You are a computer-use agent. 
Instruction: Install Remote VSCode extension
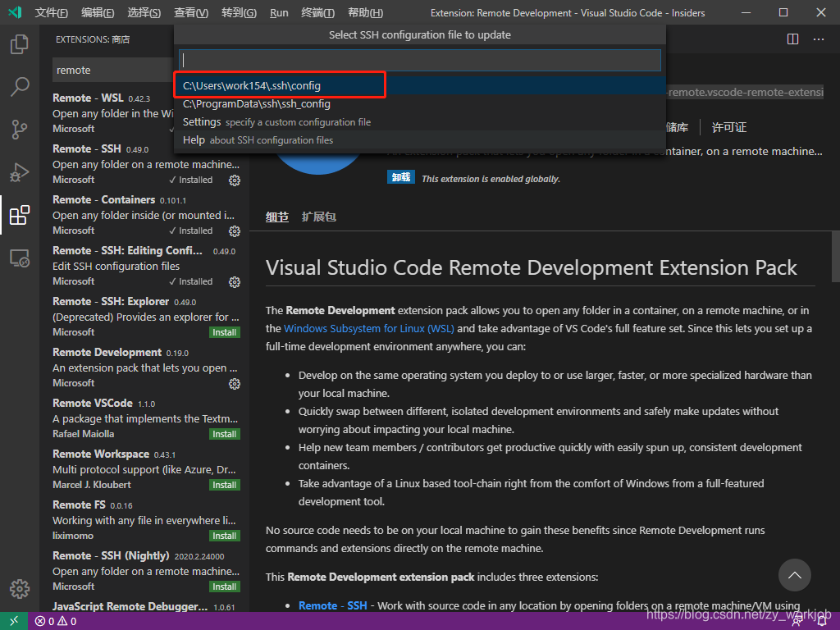point(225,435)
